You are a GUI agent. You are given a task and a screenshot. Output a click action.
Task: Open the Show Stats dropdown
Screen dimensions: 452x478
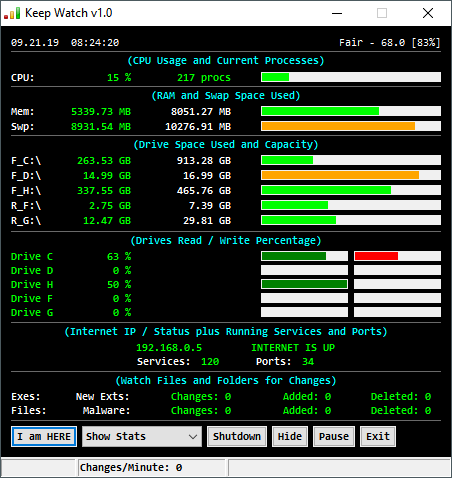pyautogui.click(x=142, y=436)
